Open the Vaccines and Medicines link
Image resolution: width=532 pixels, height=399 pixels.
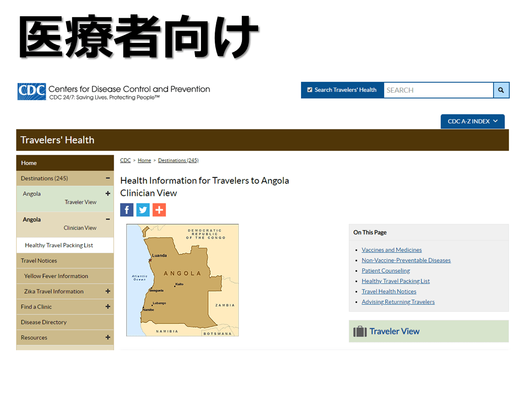pos(392,250)
